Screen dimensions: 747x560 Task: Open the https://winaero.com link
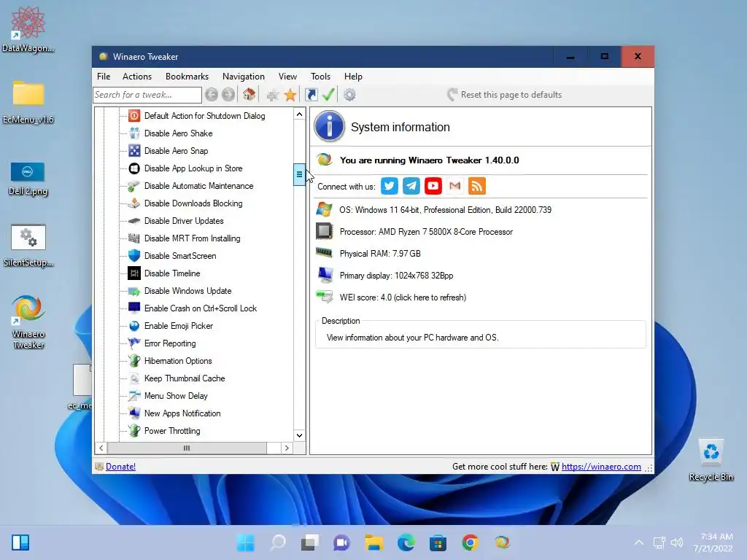(601, 467)
